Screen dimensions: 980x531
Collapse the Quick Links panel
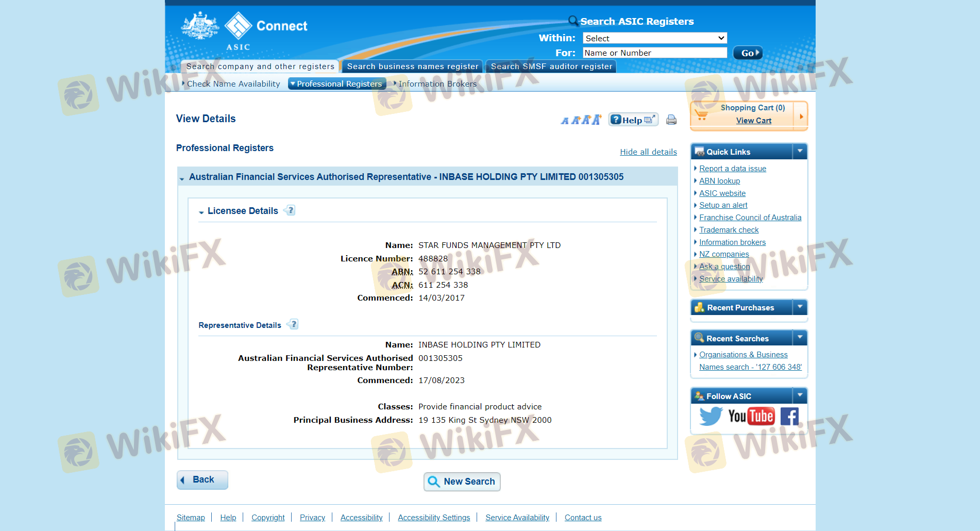point(800,152)
